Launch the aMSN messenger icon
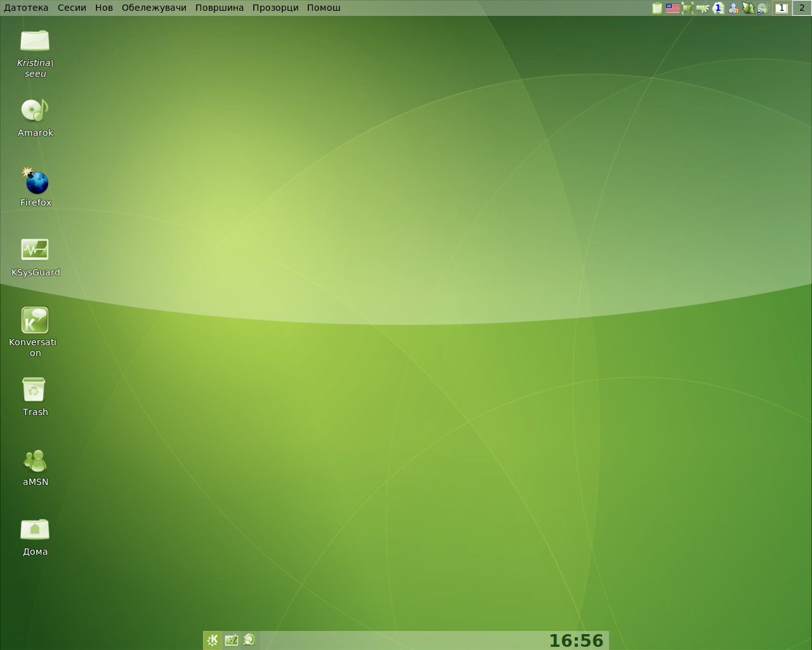The height and width of the screenshot is (650, 812). [x=35, y=460]
